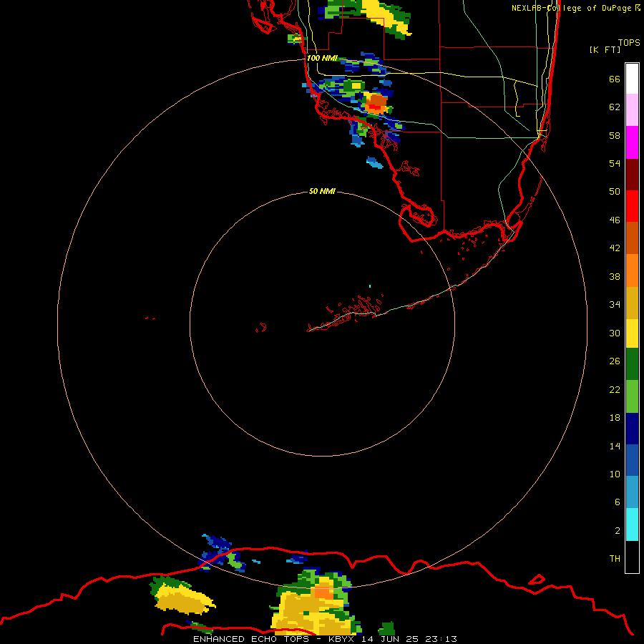Click the TOPS legend title
This screenshot has height=644, width=644.
pyautogui.click(x=629, y=43)
